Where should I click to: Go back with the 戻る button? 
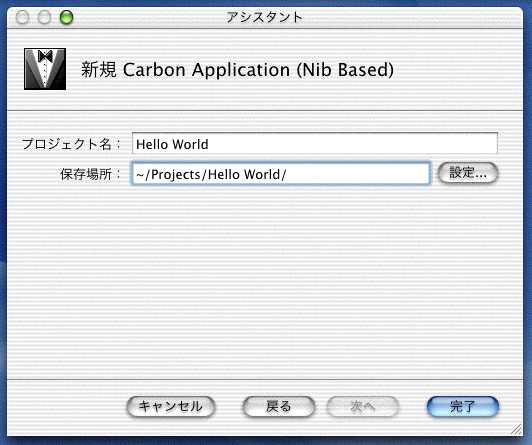coord(279,406)
